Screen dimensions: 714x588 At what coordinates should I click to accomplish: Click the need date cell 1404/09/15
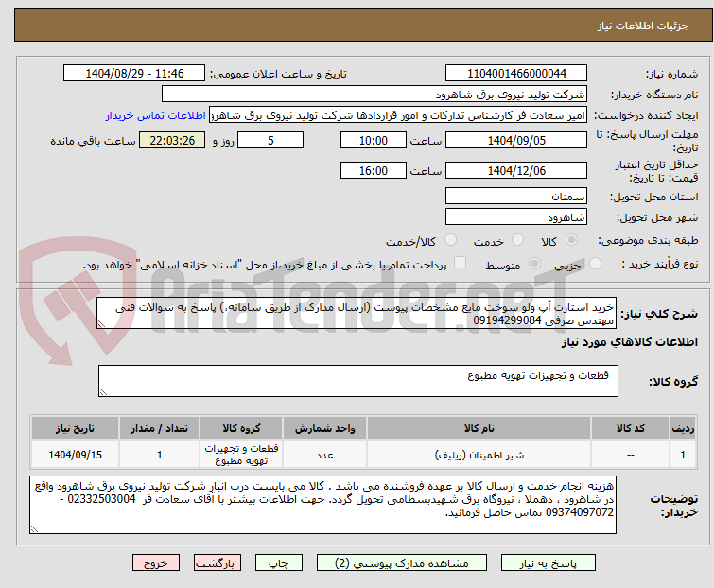click(x=75, y=454)
